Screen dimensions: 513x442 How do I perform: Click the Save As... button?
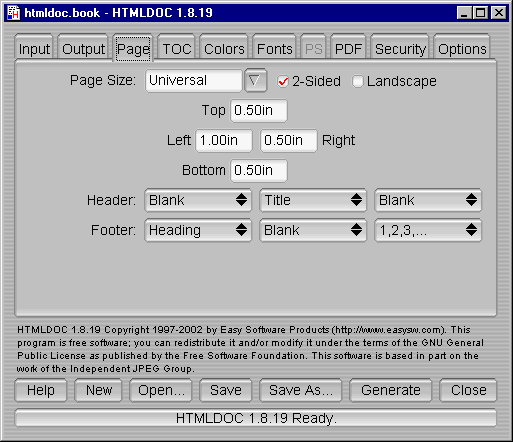coord(301,390)
